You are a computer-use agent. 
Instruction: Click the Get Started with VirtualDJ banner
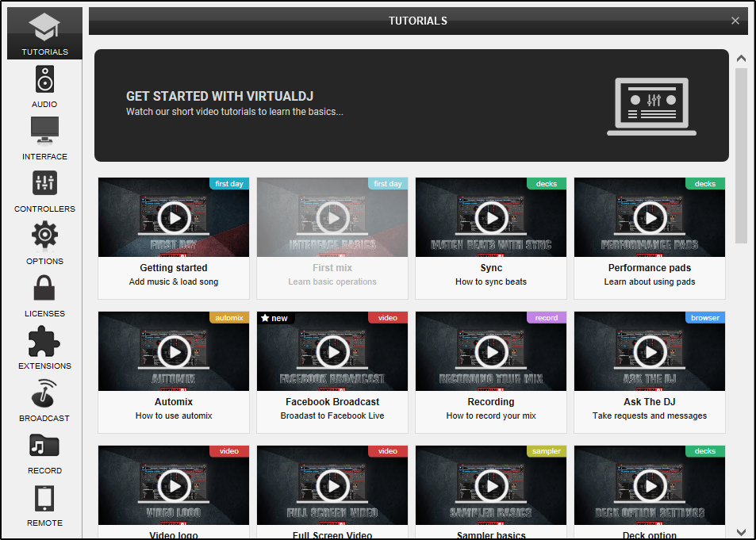[411, 105]
